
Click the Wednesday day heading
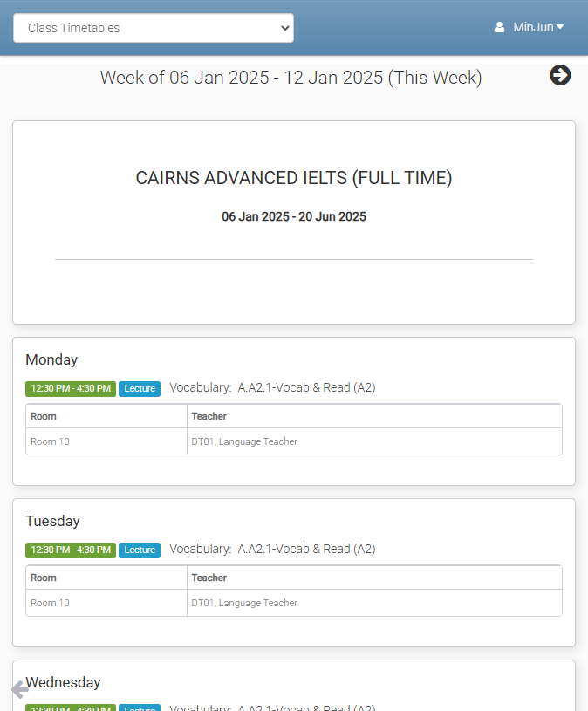[63, 682]
